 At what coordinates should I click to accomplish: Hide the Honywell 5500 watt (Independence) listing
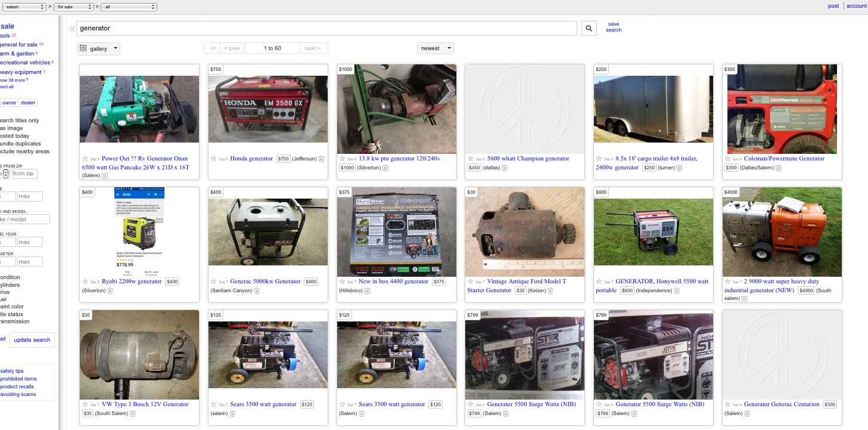tap(677, 291)
